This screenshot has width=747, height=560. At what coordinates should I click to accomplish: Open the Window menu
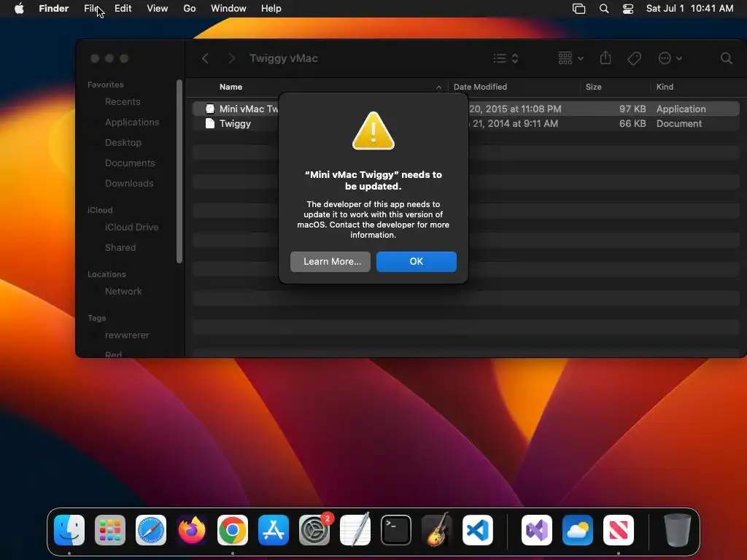coord(228,9)
